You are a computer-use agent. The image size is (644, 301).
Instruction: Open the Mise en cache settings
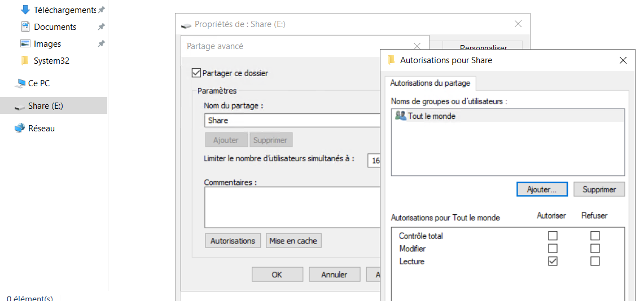point(293,241)
